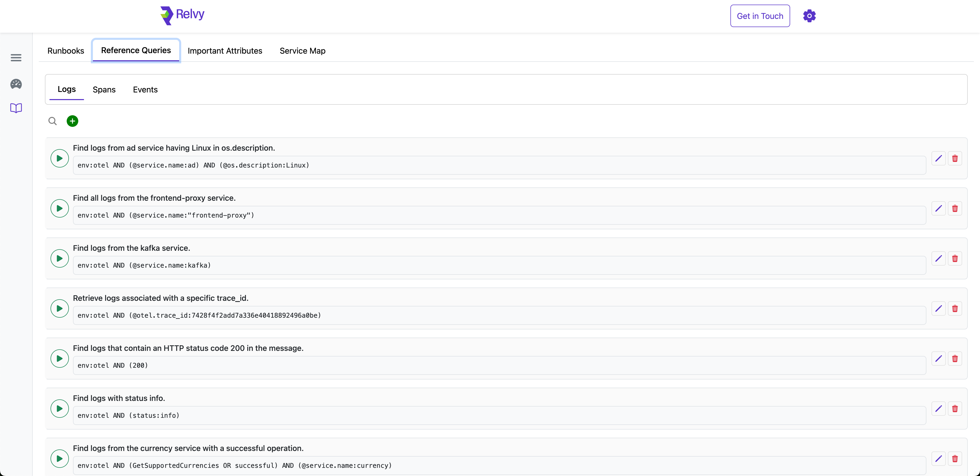Click the search magnifier icon above queries
This screenshot has height=476, width=980.
coord(53,121)
